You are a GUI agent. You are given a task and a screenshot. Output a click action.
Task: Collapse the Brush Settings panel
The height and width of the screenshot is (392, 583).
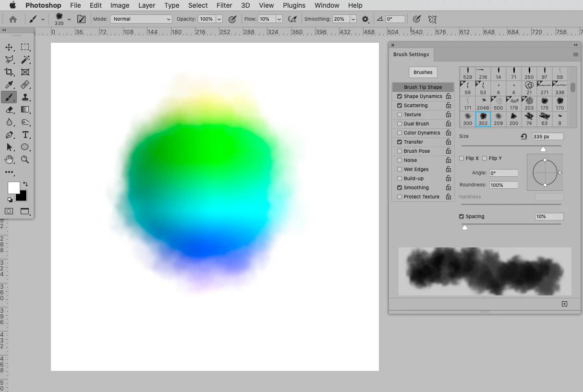click(x=575, y=45)
